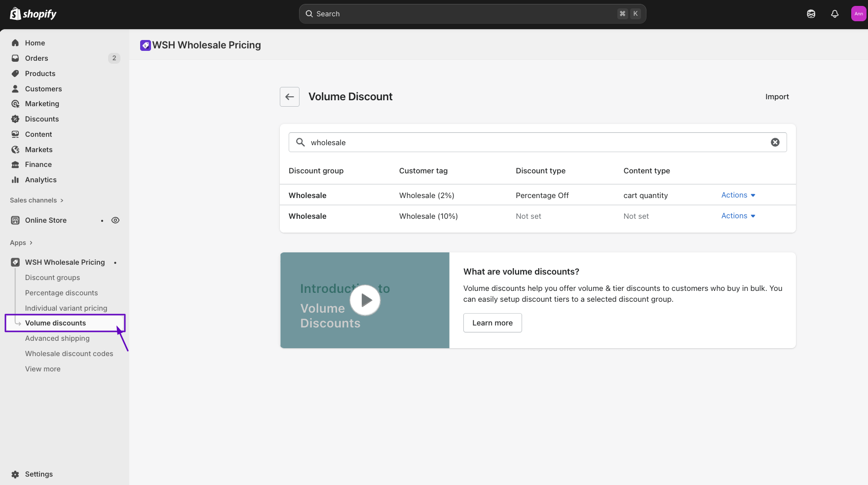Click View more under WSH Wholesale Pricing
This screenshot has height=485, width=868.
point(43,369)
